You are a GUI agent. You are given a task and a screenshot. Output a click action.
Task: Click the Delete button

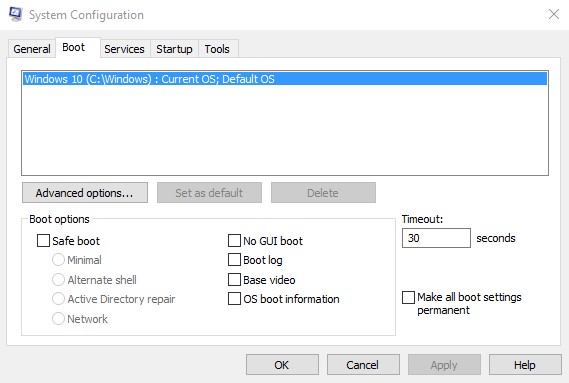[x=323, y=192]
